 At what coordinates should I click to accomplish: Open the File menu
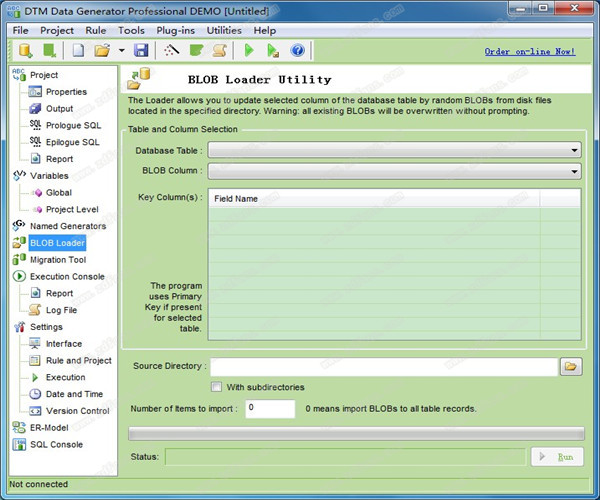[x=20, y=30]
